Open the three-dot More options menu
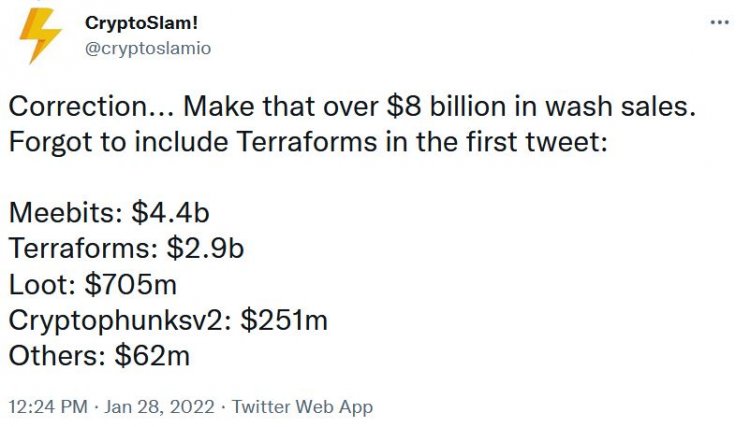This screenshot has height=427, width=750. (x=719, y=22)
